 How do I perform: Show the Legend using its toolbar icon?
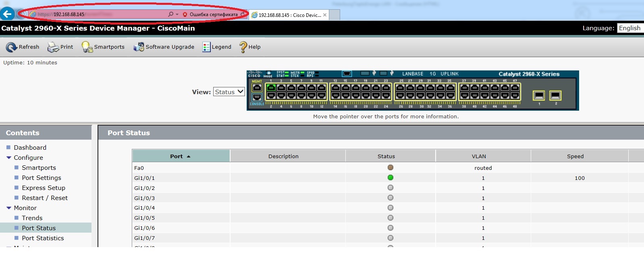pyautogui.click(x=206, y=47)
